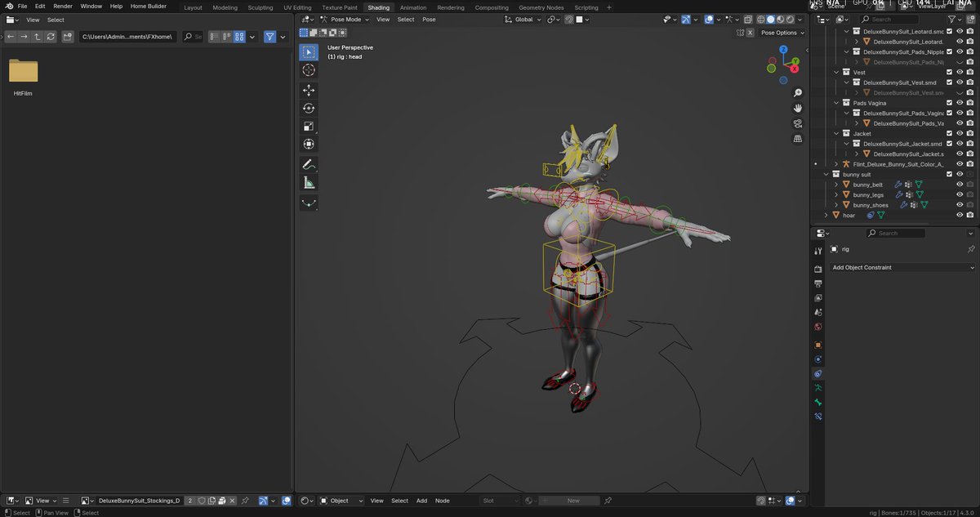Switch perspective/orthographic grid icon
The height and width of the screenshot is (517, 980).
click(798, 138)
